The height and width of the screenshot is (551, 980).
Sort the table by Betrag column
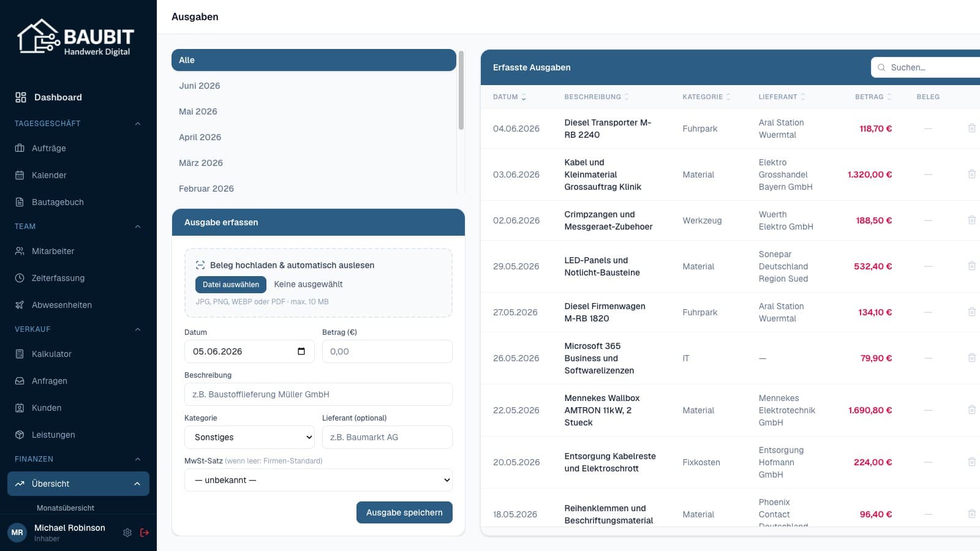click(x=873, y=97)
